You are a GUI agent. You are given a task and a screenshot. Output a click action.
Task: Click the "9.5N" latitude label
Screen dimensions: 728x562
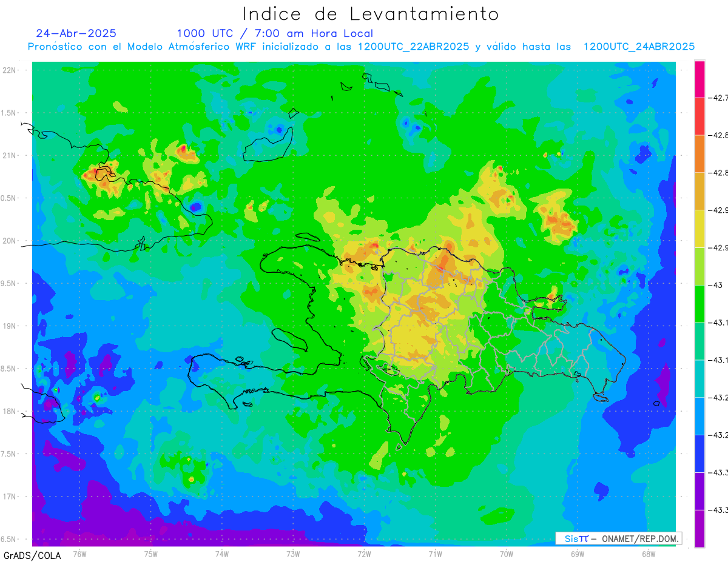(x=9, y=283)
